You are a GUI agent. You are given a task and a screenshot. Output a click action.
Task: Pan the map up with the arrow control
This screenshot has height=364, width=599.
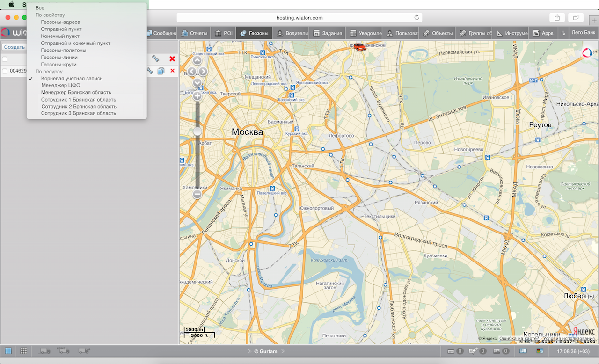click(x=197, y=60)
